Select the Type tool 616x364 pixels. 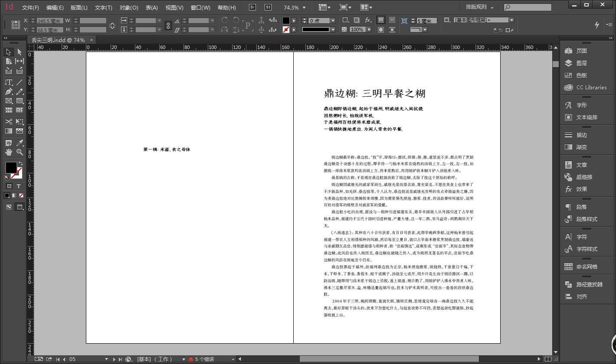[x=9, y=82]
